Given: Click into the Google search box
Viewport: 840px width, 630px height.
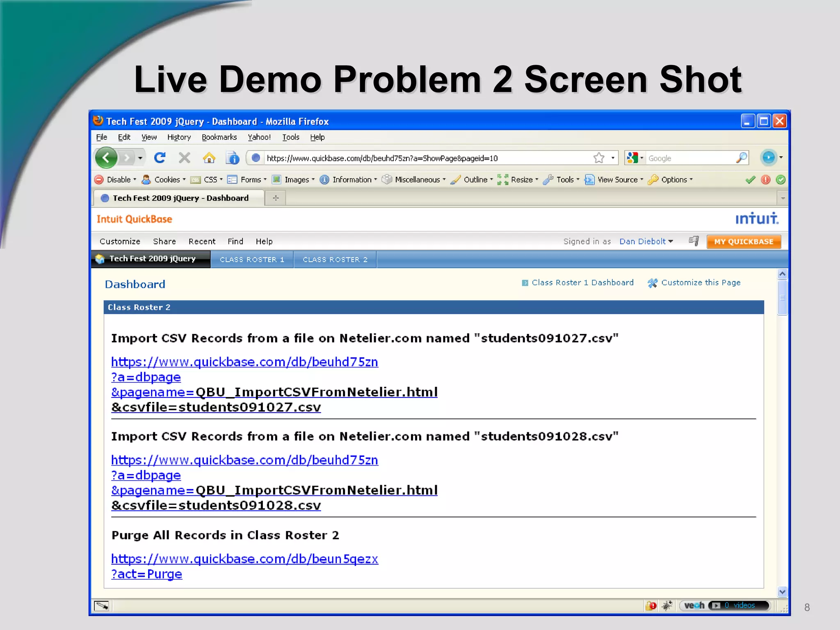Looking at the screenshot, I should (691, 158).
